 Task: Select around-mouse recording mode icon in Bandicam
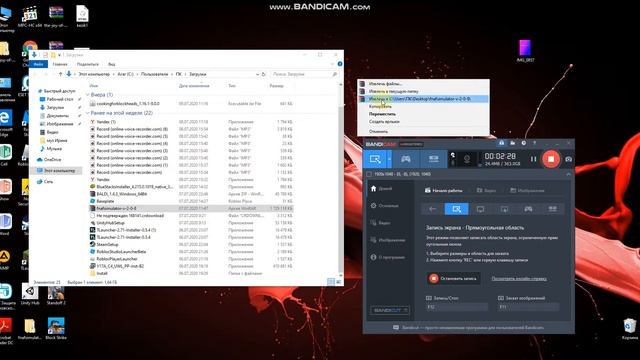(504, 209)
